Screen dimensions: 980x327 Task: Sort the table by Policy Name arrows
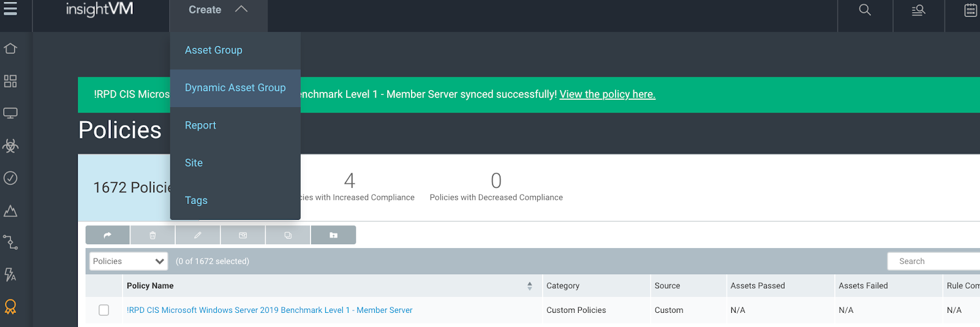pos(529,286)
